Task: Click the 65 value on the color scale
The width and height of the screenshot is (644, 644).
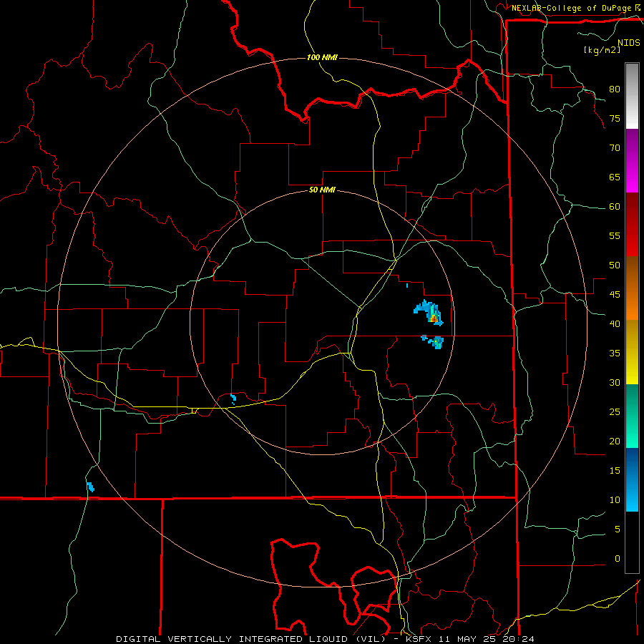Action: coord(615,177)
